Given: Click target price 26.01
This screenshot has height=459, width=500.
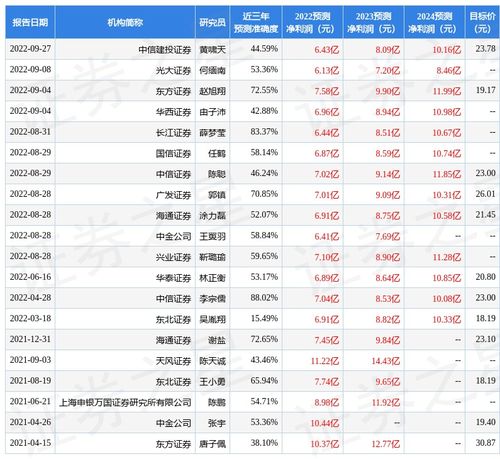Looking at the screenshot, I should [x=485, y=194].
